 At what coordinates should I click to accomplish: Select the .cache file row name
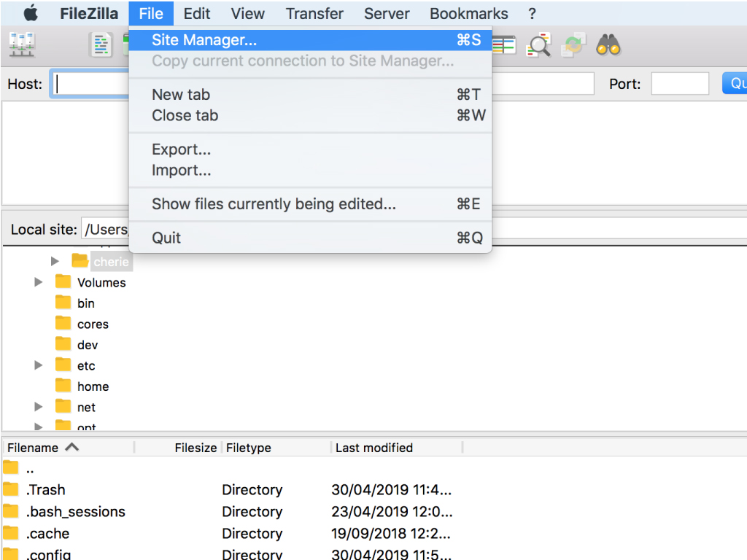tap(47, 533)
